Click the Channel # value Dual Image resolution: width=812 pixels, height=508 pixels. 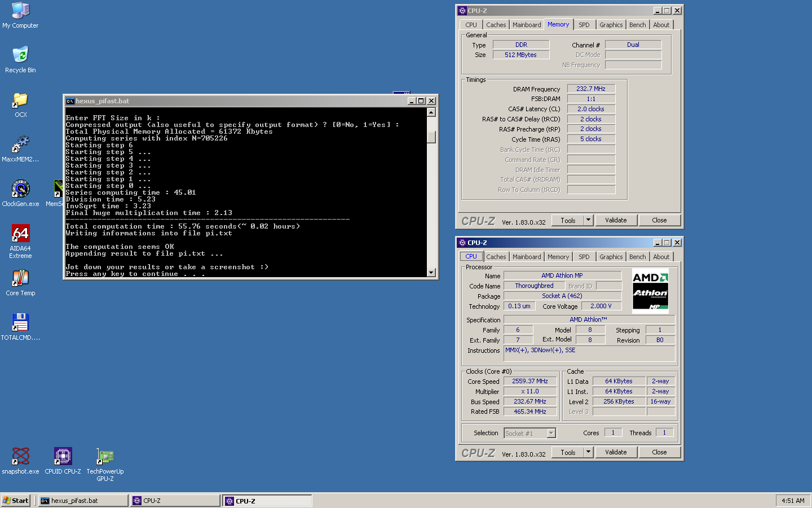coord(633,45)
